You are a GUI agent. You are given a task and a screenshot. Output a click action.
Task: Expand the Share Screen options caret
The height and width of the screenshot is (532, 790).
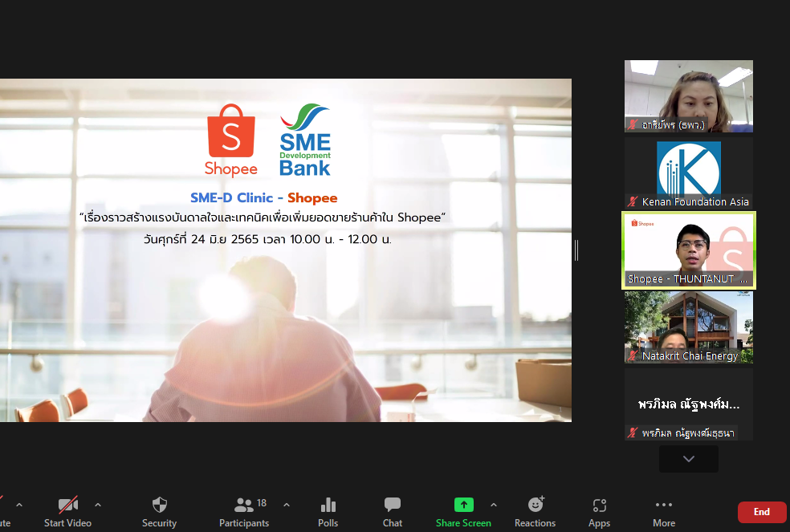pos(494,504)
